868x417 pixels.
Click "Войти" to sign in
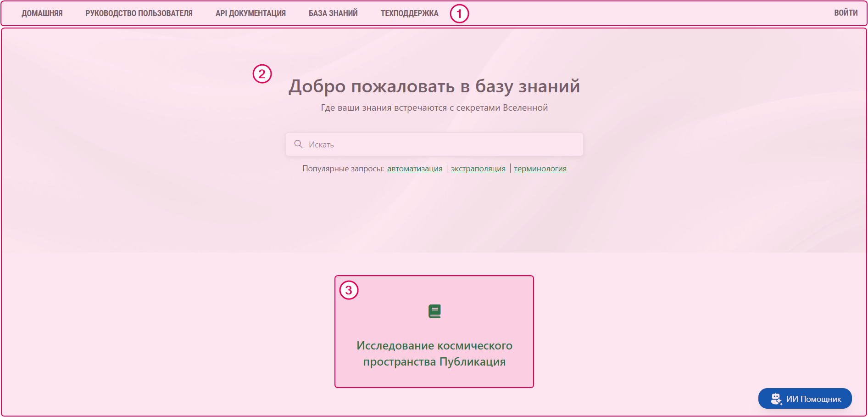tap(846, 12)
